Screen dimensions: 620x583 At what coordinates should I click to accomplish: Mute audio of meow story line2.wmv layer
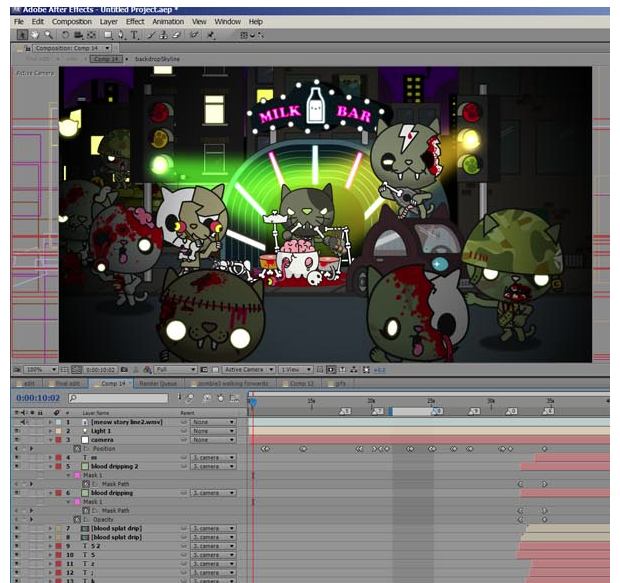[x=25, y=423]
